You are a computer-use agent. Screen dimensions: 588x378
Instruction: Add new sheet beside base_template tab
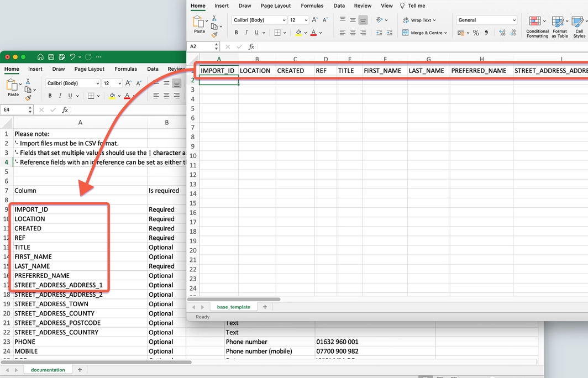[265, 307]
